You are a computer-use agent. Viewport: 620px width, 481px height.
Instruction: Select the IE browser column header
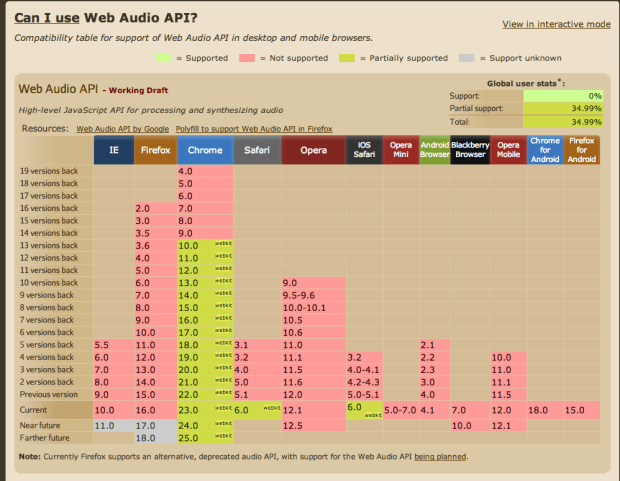pos(112,151)
